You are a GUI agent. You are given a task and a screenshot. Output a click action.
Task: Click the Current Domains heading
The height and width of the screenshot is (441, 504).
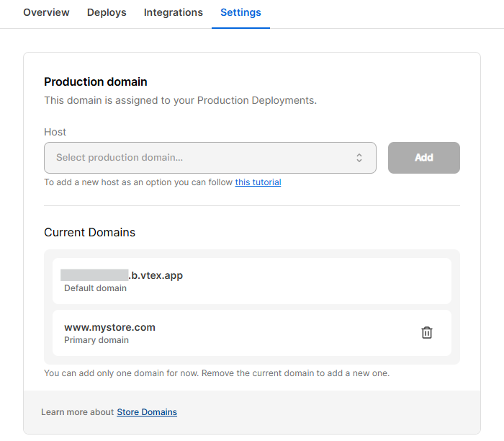pyautogui.click(x=89, y=232)
